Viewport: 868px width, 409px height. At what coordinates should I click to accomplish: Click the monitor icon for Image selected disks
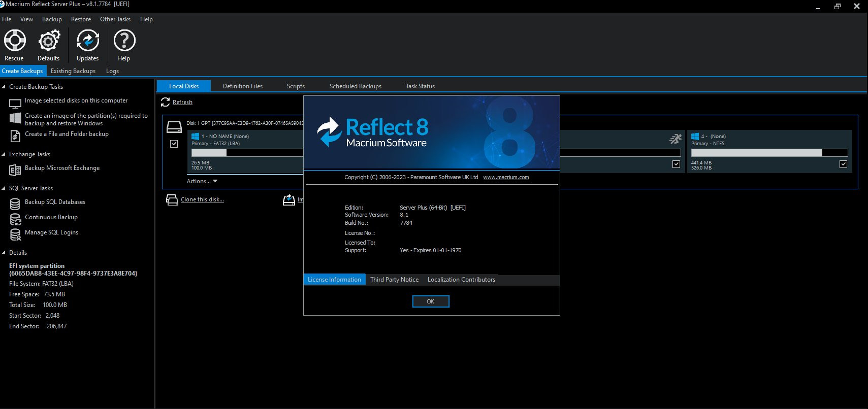point(15,104)
